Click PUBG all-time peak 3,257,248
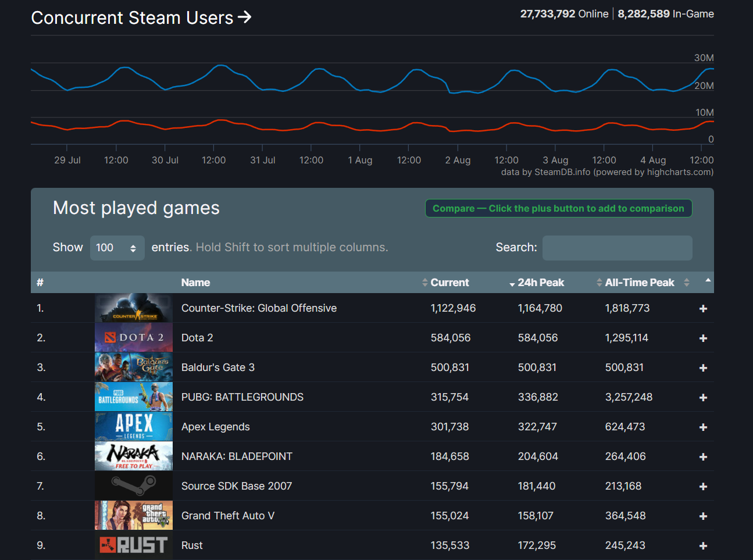753x560 pixels. tap(629, 397)
